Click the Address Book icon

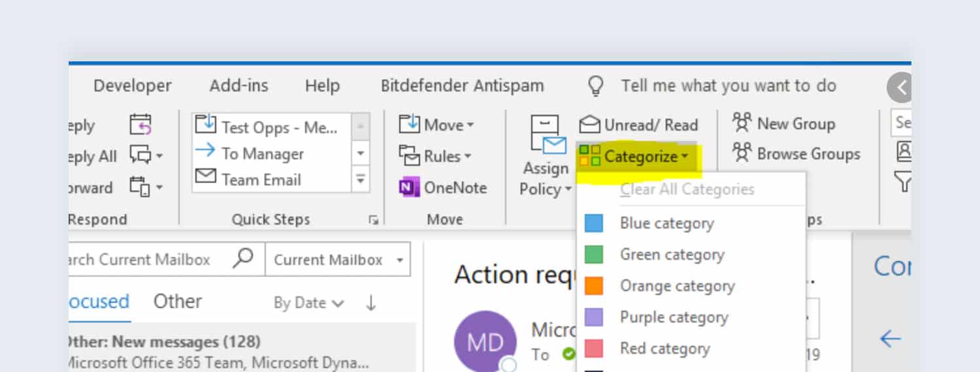click(904, 152)
